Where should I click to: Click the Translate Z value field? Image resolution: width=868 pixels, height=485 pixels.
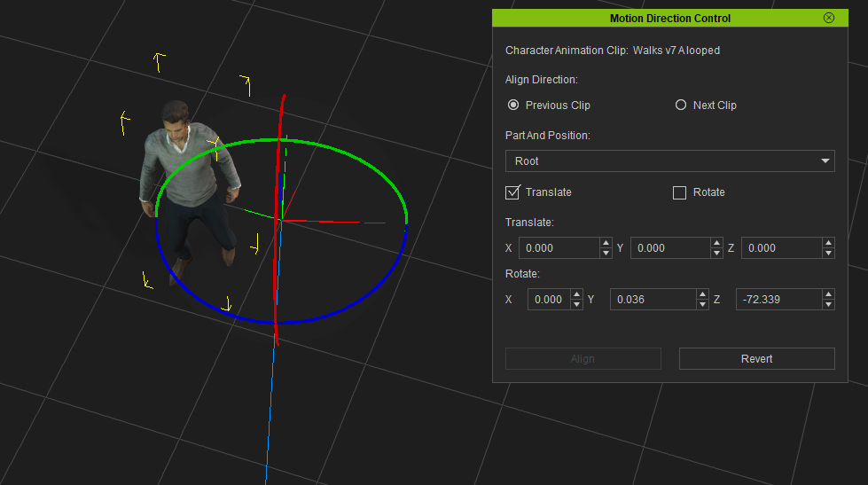pos(781,248)
